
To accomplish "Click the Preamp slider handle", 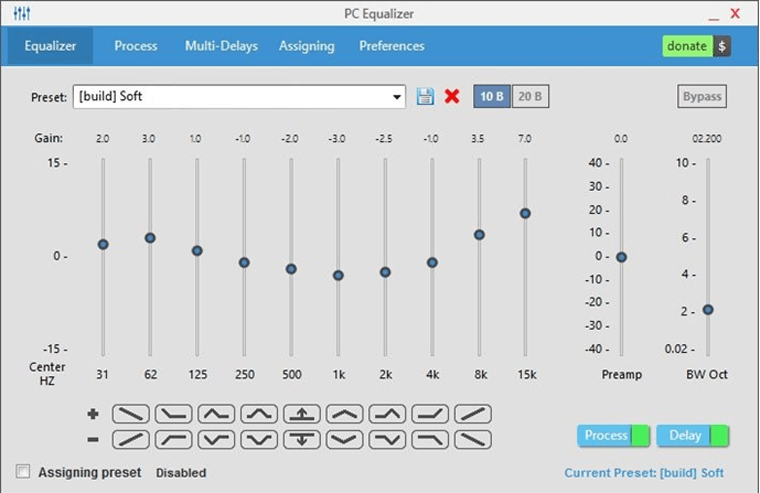I will [621, 257].
